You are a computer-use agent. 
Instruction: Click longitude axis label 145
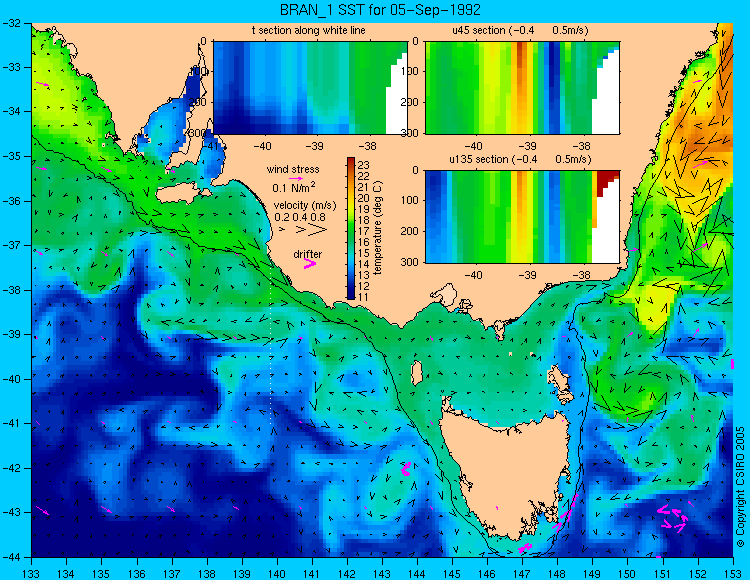click(x=452, y=574)
